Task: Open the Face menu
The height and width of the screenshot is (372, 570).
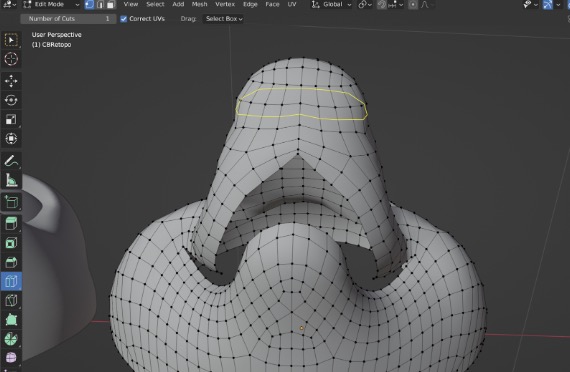Action: pyautogui.click(x=272, y=4)
